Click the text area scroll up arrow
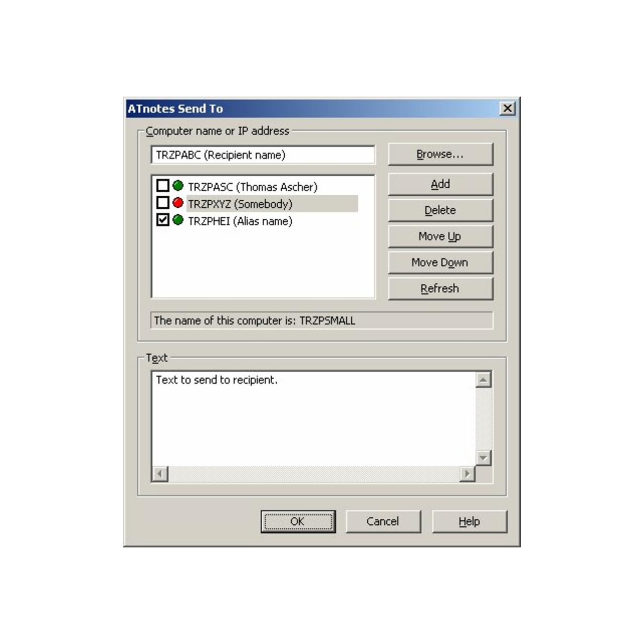The height and width of the screenshot is (644, 644). (x=483, y=380)
